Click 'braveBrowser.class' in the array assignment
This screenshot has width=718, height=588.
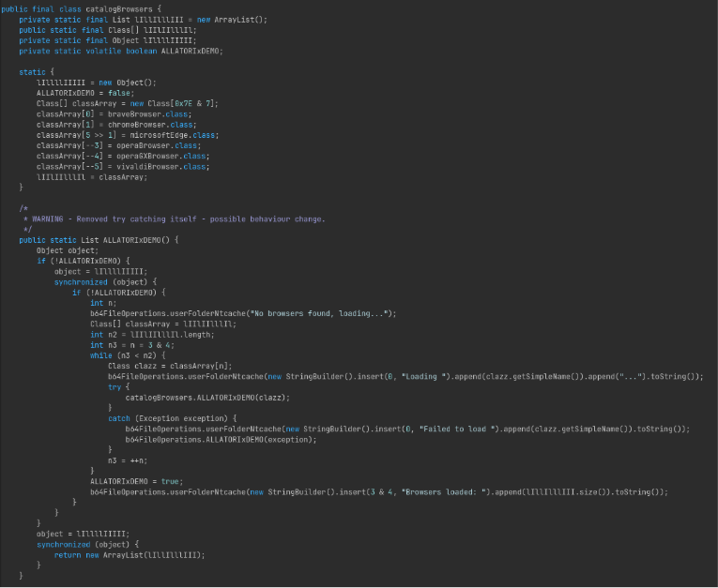pyautogui.click(x=148, y=114)
